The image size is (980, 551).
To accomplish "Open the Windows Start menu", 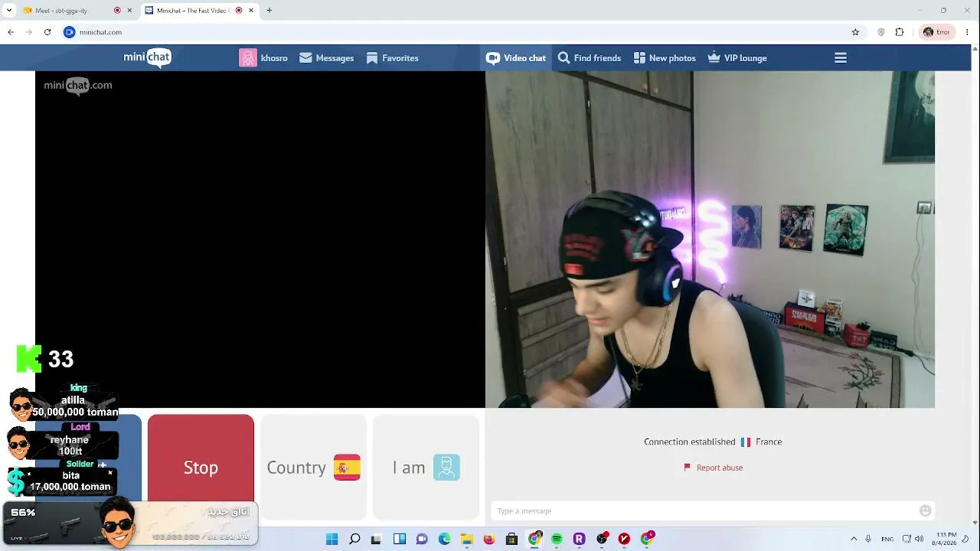I will [332, 540].
